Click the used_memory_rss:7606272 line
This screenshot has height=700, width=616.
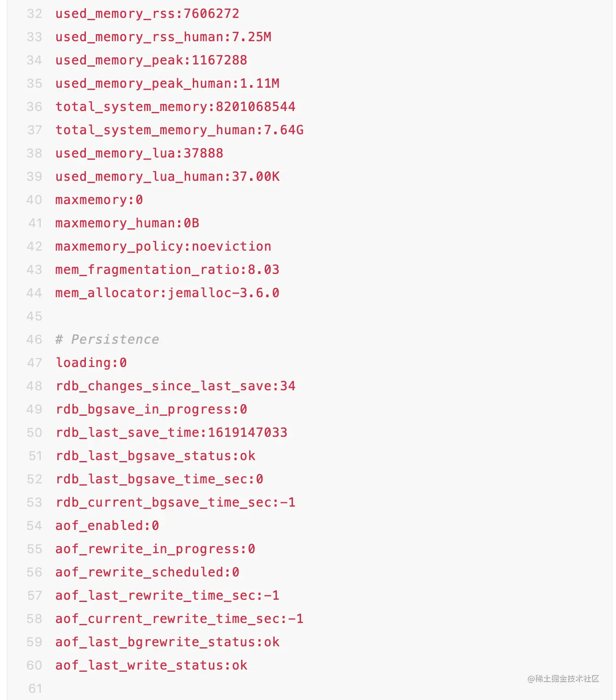pyautogui.click(x=147, y=14)
